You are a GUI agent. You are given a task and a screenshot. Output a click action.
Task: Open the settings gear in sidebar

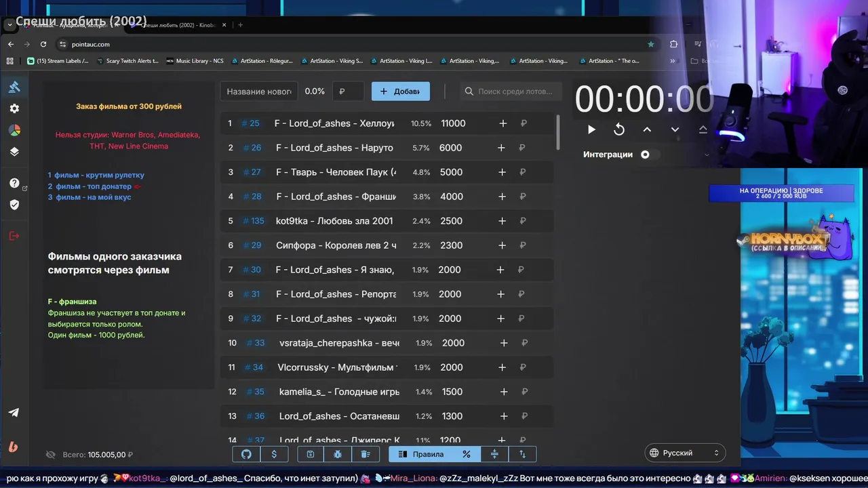(x=14, y=108)
